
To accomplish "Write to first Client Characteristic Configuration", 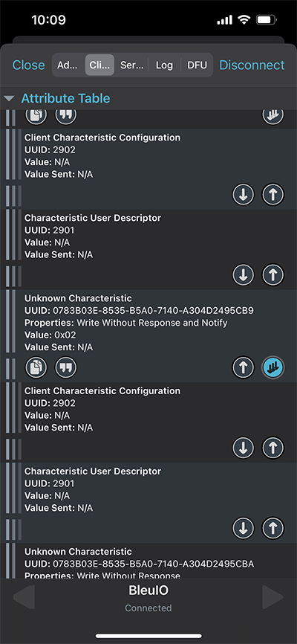I will [x=273, y=195].
